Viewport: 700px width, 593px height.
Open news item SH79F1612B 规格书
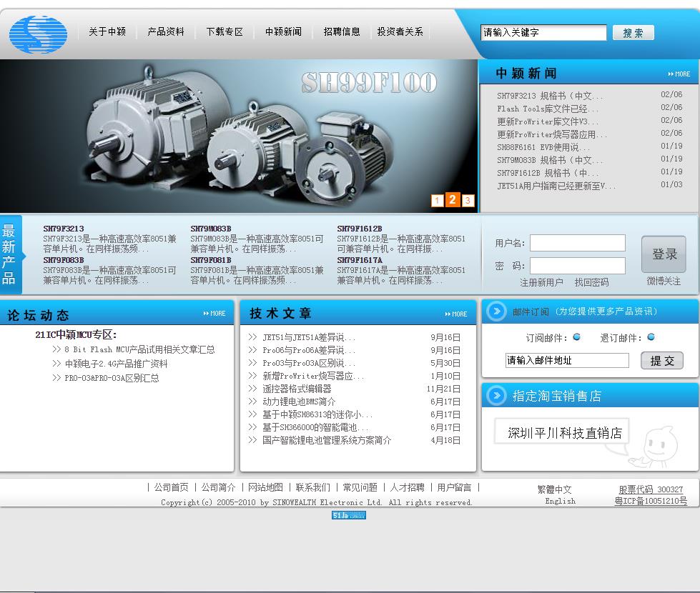548,173
